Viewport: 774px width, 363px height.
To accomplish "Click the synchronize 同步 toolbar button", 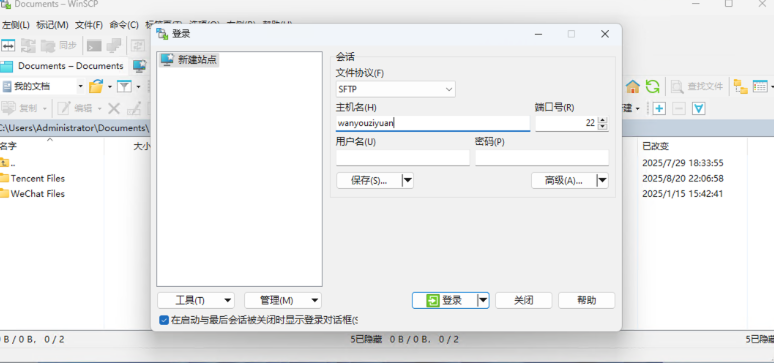I will pos(59,45).
